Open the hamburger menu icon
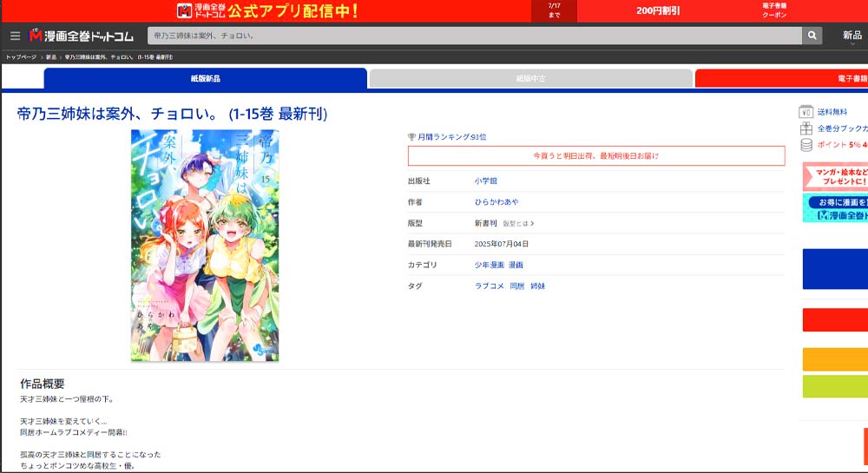The width and height of the screenshot is (868, 473). (x=15, y=36)
